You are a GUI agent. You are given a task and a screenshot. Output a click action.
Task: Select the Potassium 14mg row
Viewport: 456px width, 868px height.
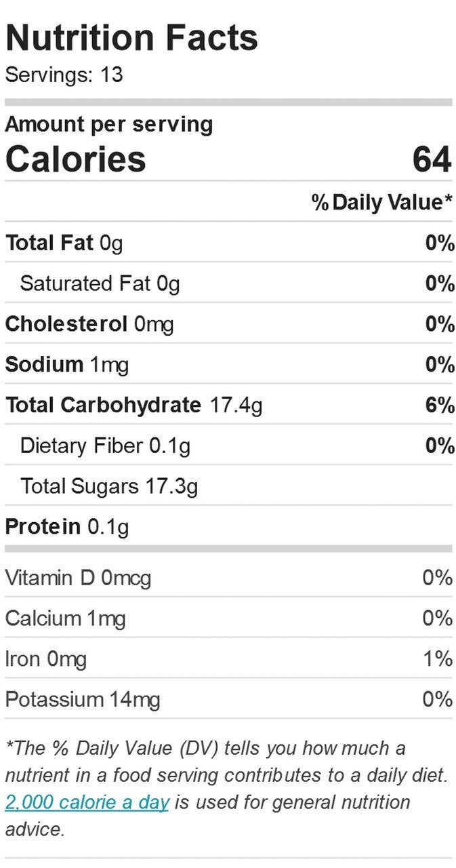(83, 699)
